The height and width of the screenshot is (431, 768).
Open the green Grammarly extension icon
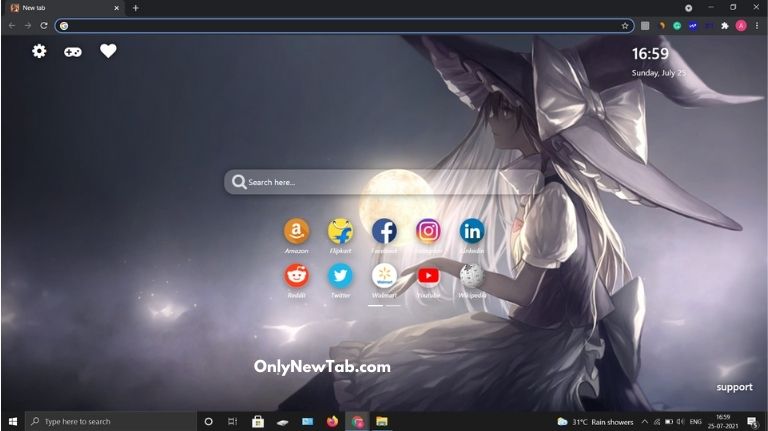[677, 26]
